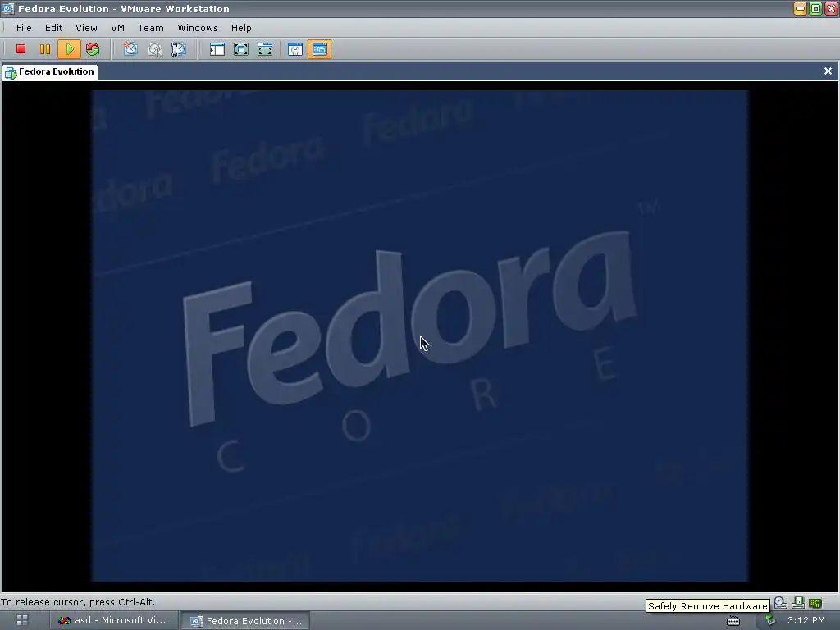Reset the VM using the red-green arrows icon
This screenshot has height=630, width=840.
pyautogui.click(x=93, y=49)
